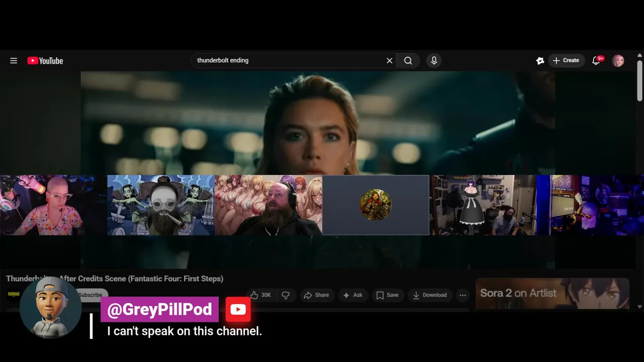Viewport: 644px width, 362px height.
Task: Select the bearded man with headphones tile
Action: click(x=268, y=205)
